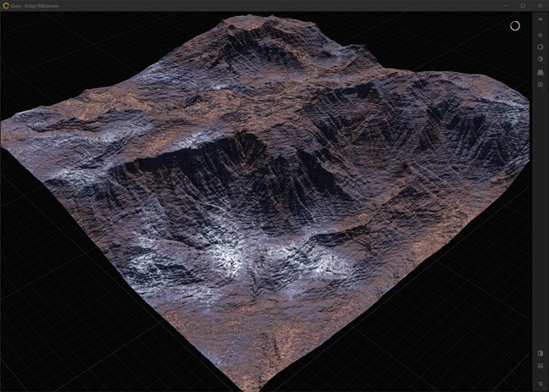Open the list menu icon at the sidebar bottom
Image resolution: width=549 pixels, height=392 pixels.
541,383
